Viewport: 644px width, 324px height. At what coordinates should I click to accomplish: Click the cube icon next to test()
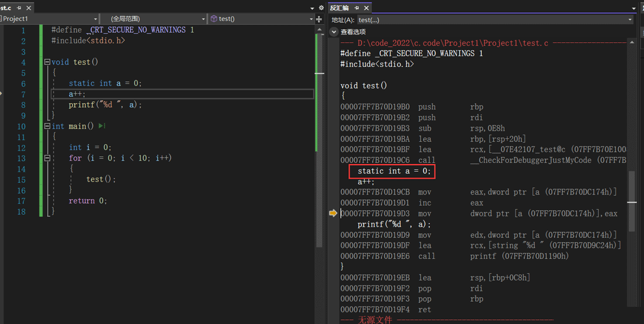coord(214,19)
